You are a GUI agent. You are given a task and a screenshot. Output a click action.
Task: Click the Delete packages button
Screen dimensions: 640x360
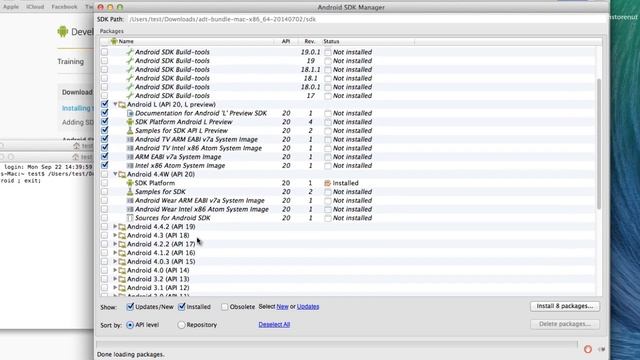[565, 324]
